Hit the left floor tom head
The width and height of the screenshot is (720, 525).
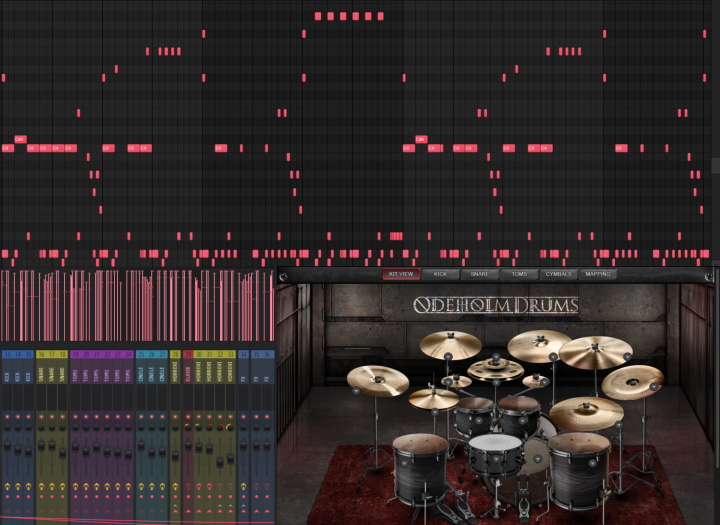pos(420,442)
